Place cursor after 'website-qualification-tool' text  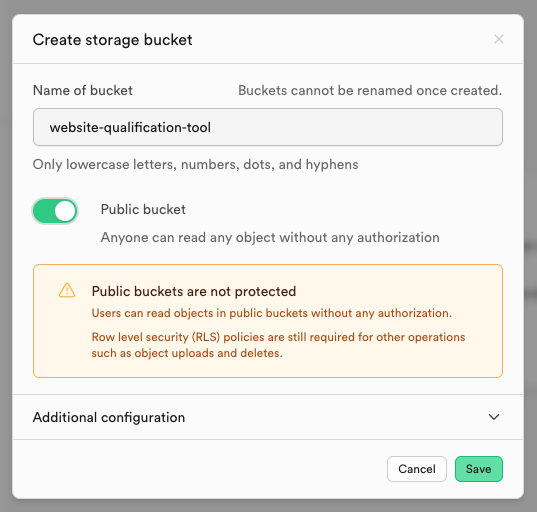pos(212,127)
